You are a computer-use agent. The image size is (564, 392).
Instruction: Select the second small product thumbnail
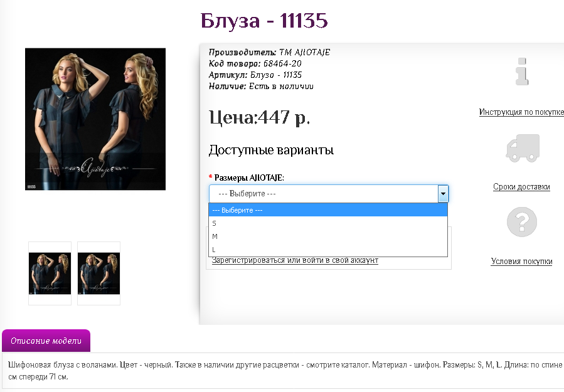[99, 273]
